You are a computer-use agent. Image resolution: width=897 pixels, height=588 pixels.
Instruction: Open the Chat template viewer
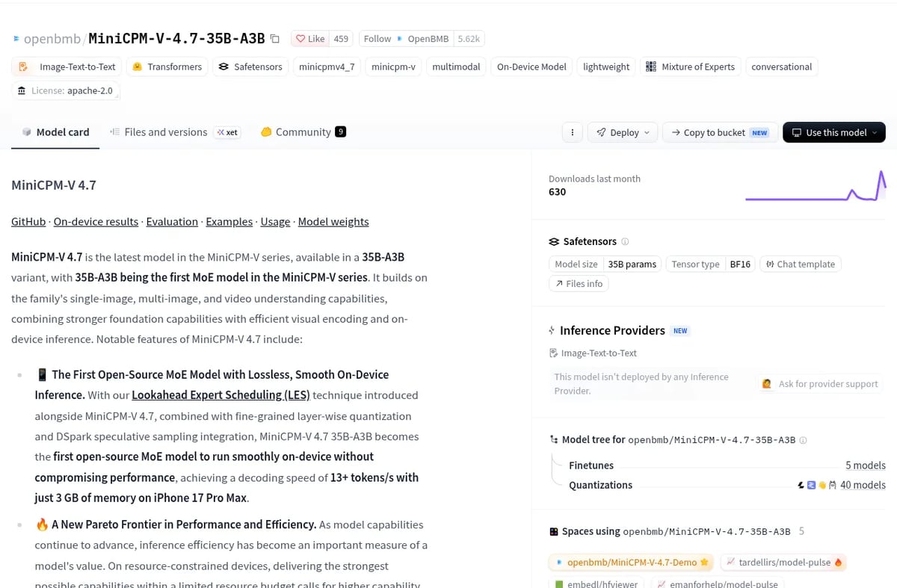[x=801, y=264]
